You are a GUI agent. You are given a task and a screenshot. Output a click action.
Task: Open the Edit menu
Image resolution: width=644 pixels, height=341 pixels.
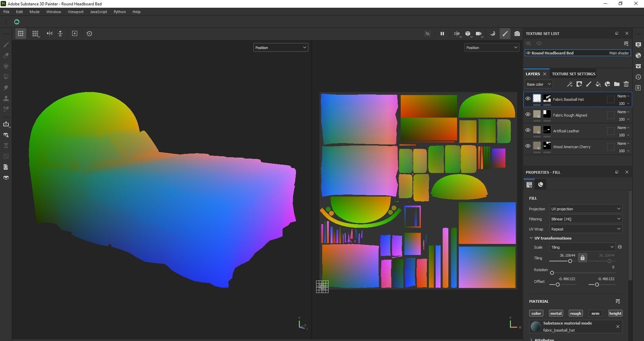pyautogui.click(x=19, y=12)
